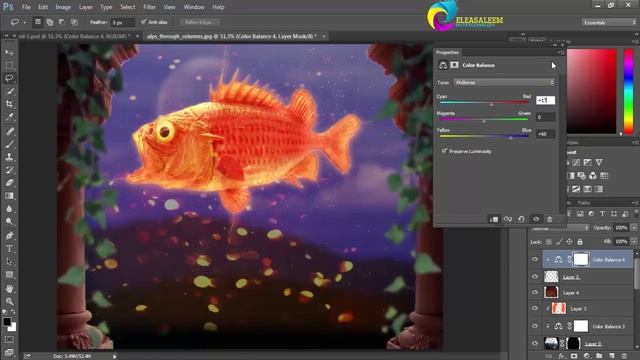This screenshot has width=640, height=360.
Task: Select the Zoom tool
Action: point(9,302)
